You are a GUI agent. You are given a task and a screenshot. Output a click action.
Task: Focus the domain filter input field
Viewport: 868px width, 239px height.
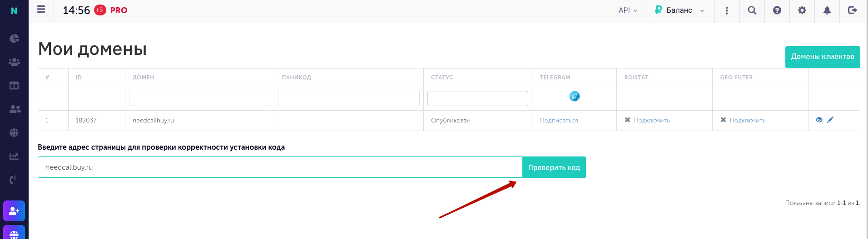click(x=199, y=98)
